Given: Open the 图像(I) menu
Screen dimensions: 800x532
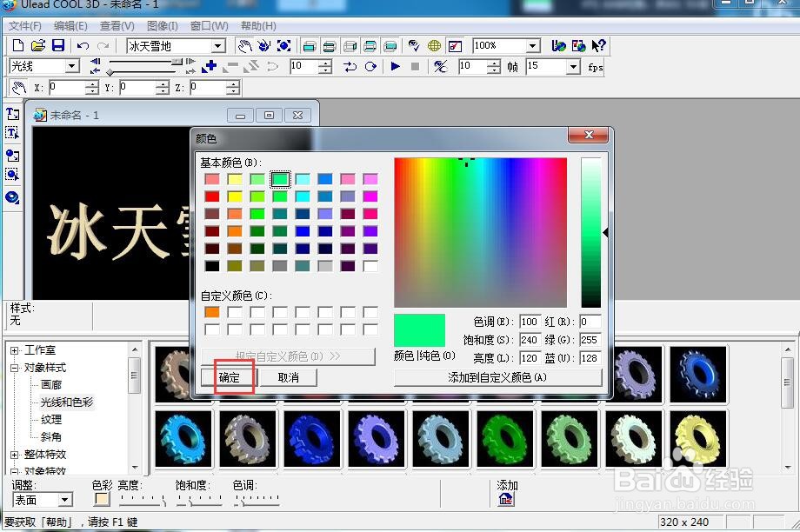Looking at the screenshot, I should tap(163, 25).
